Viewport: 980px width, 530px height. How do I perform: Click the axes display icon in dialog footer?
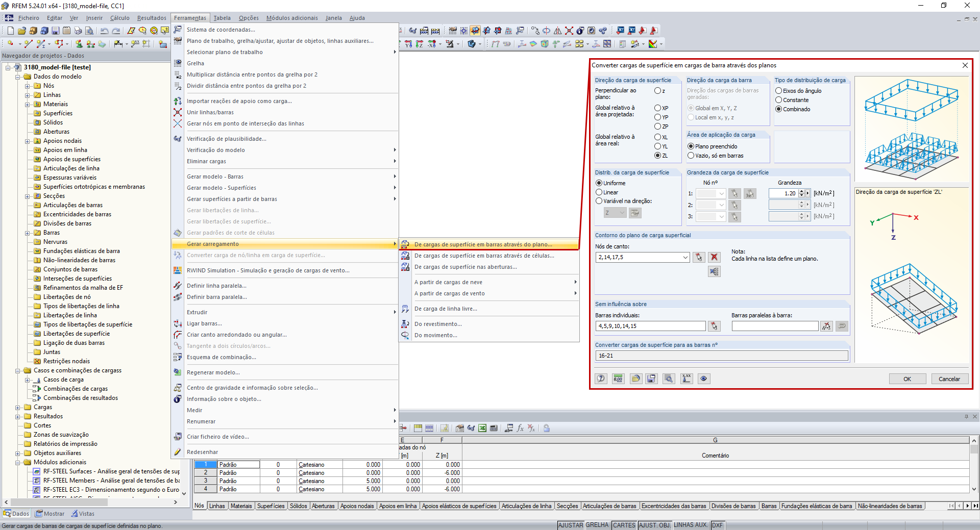point(687,378)
